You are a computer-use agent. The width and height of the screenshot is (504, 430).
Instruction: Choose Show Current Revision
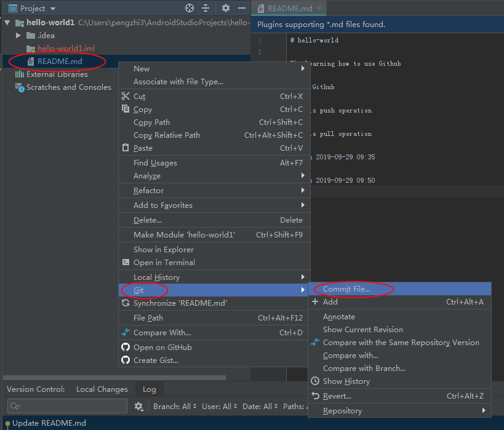(399, 330)
